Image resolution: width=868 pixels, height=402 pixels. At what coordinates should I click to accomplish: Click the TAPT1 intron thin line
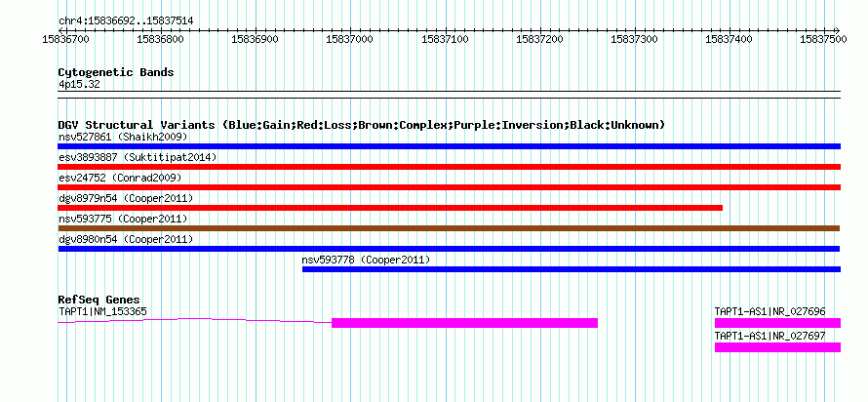[x=195, y=320]
